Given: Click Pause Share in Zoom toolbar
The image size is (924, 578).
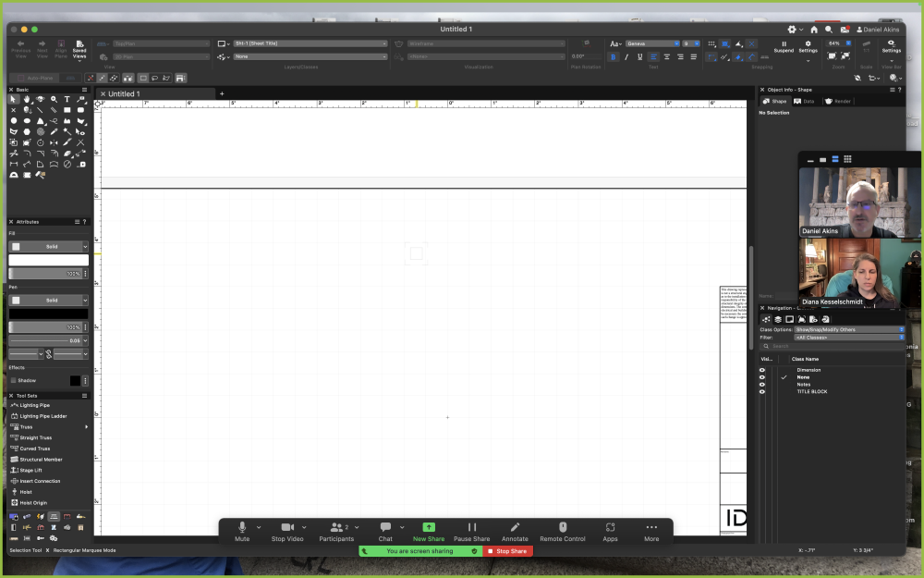Looking at the screenshot, I should [471, 531].
